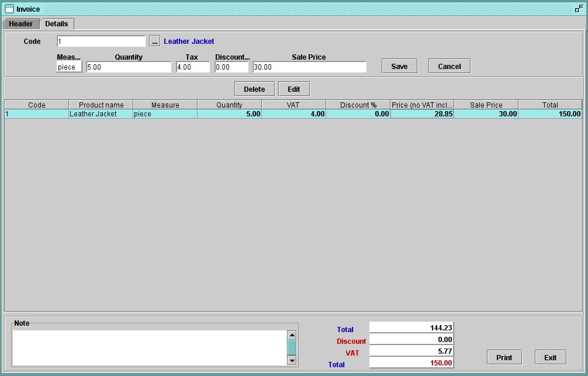Switch to the Header tab
The height and width of the screenshot is (376, 588).
coord(20,24)
